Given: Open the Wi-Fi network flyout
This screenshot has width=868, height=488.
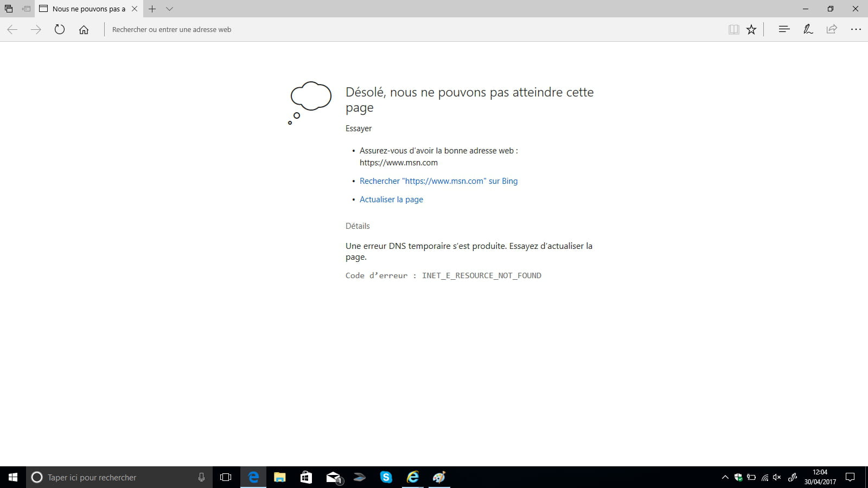Looking at the screenshot, I should pos(764,477).
